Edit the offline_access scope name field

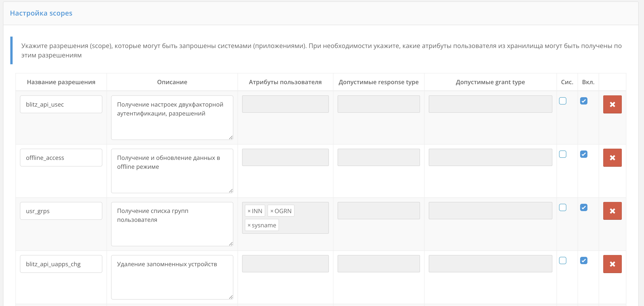click(x=61, y=158)
